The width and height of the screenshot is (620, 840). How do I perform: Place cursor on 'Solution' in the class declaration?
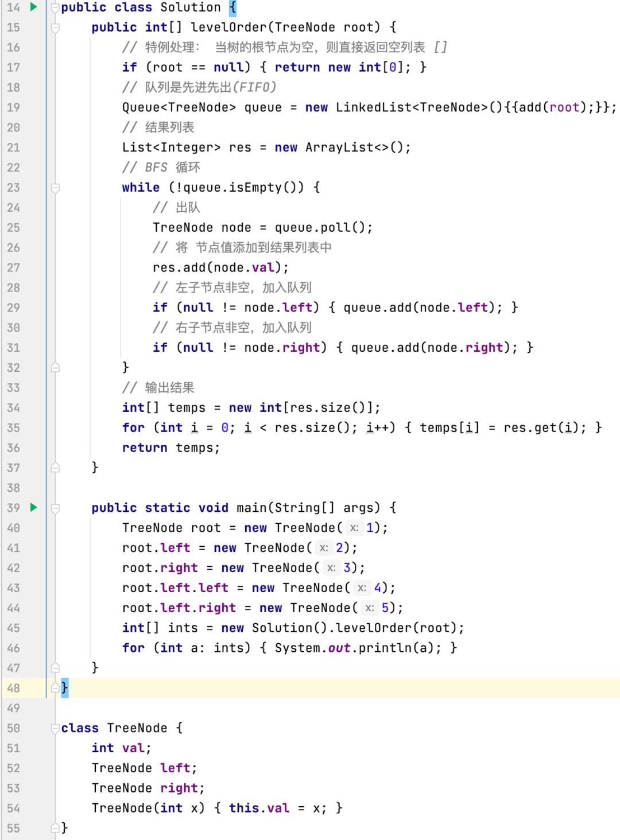point(191,7)
